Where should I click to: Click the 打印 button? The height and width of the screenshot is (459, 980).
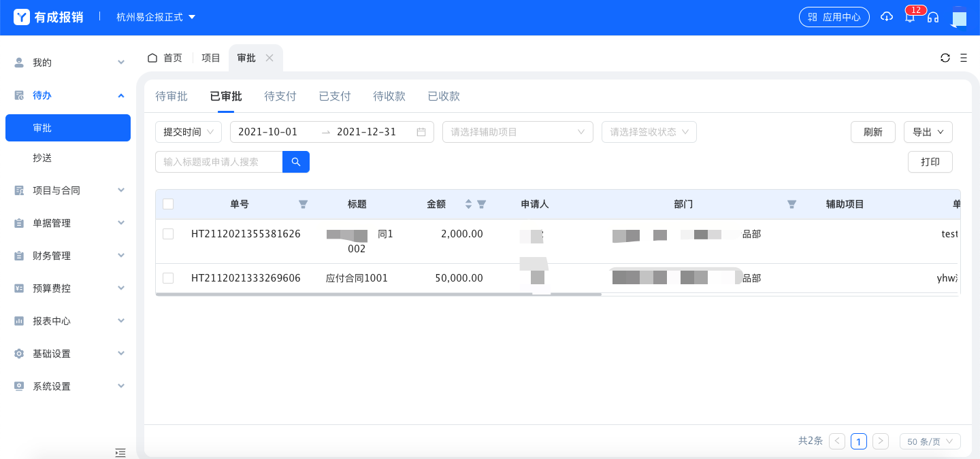(930, 162)
